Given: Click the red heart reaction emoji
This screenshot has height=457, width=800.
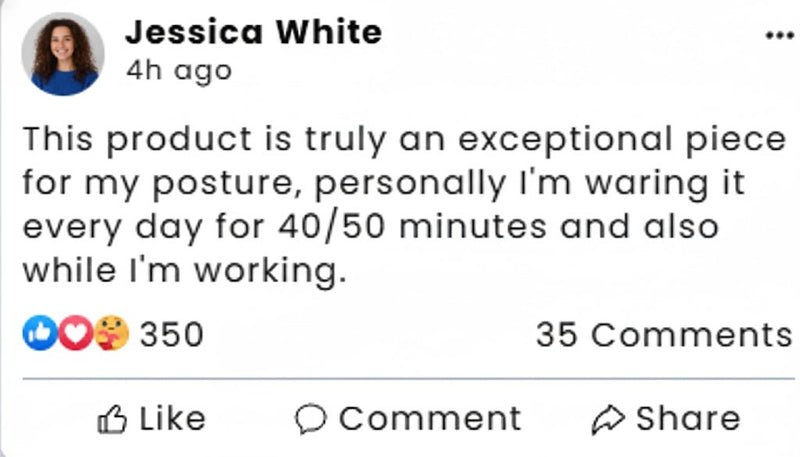Looking at the screenshot, I should click(72, 334).
